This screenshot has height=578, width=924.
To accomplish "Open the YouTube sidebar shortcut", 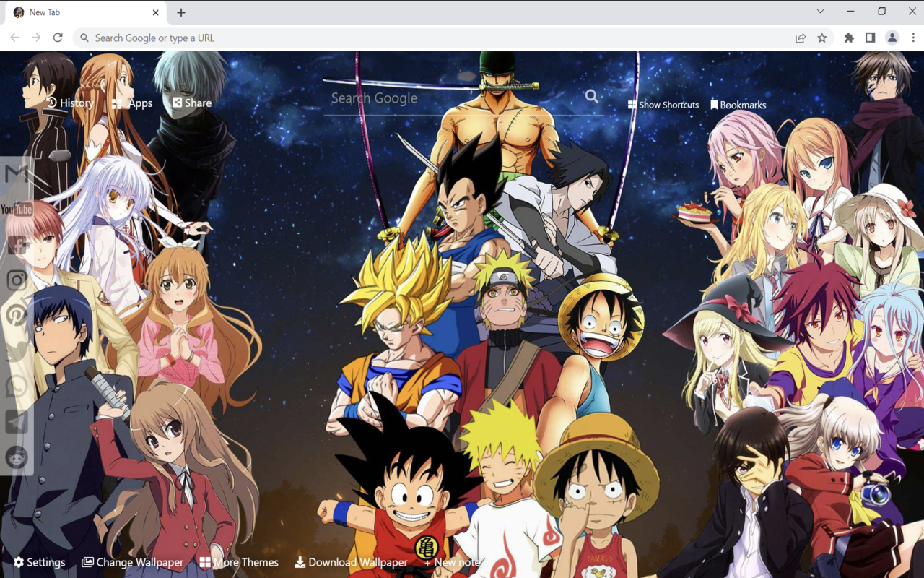I will 17,210.
